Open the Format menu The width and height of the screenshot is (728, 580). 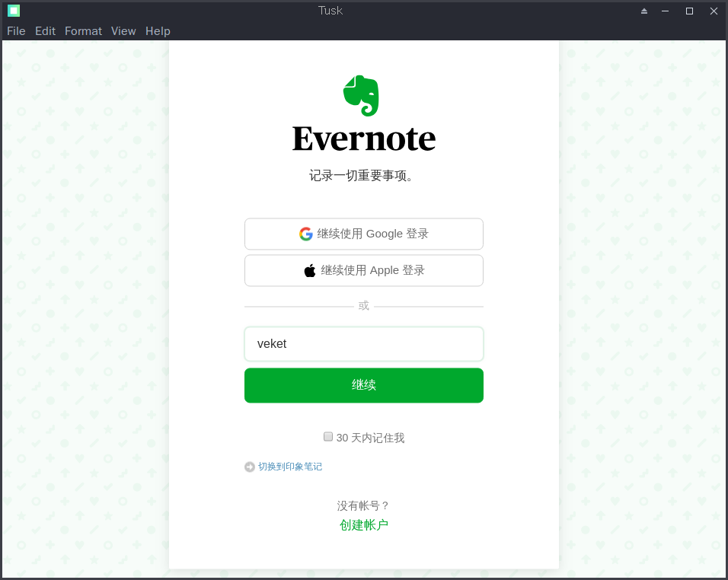point(83,31)
